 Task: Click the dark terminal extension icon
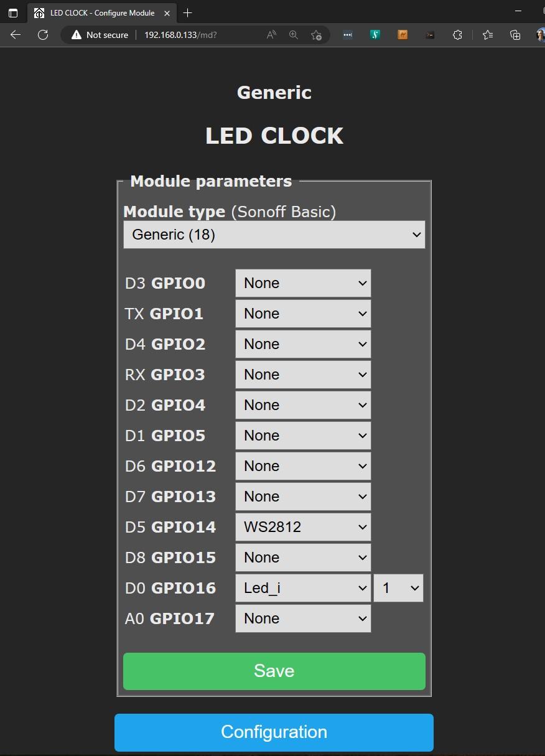click(x=430, y=35)
